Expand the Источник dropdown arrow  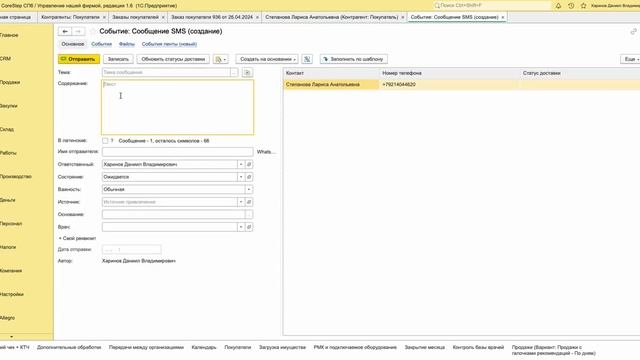[241, 202]
